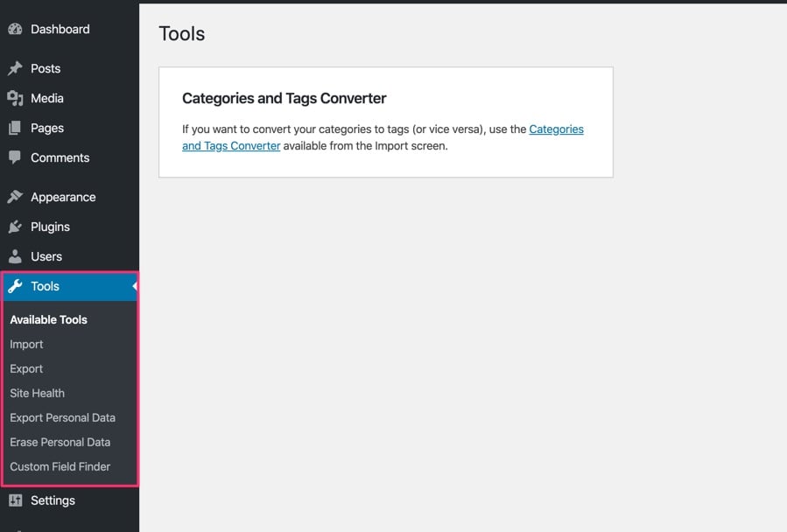Follow the Categories and Tags Converter link
Image resolution: width=787 pixels, height=532 pixels.
tap(556, 129)
